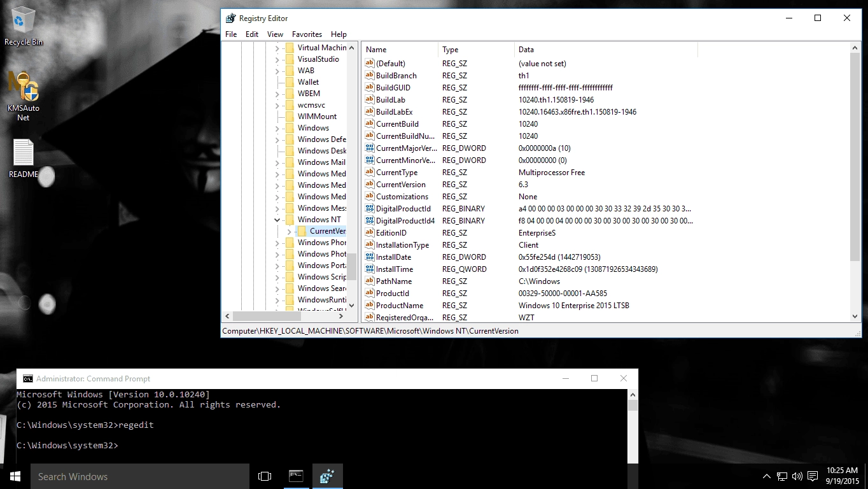This screenshot has height=489, width=868.
Task: Expand the WBEM key node
Action: coord(277,94)
